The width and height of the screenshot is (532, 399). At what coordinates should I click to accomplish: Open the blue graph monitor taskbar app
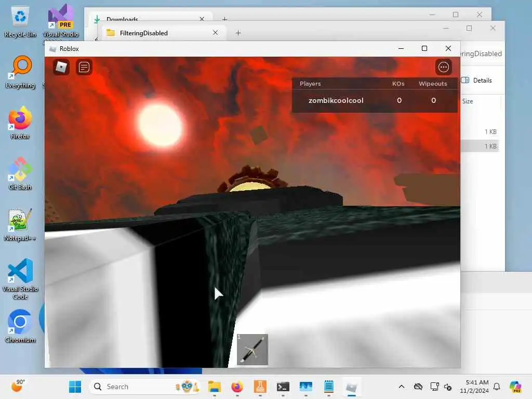(305, 387)
